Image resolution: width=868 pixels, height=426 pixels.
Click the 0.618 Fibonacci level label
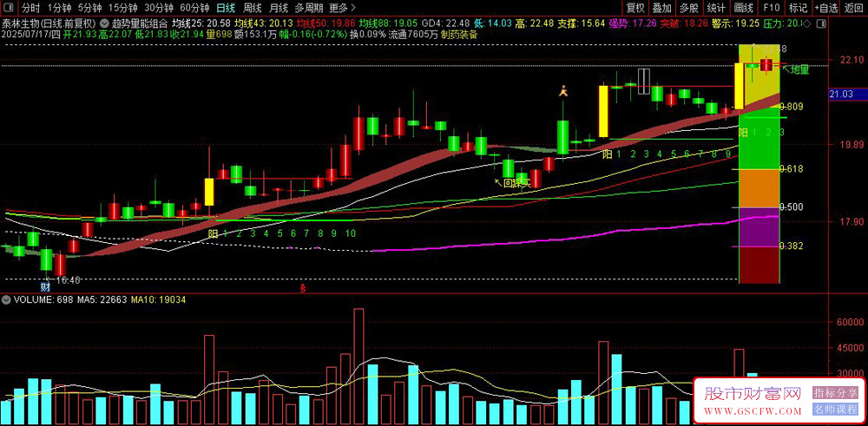(791, 168)
